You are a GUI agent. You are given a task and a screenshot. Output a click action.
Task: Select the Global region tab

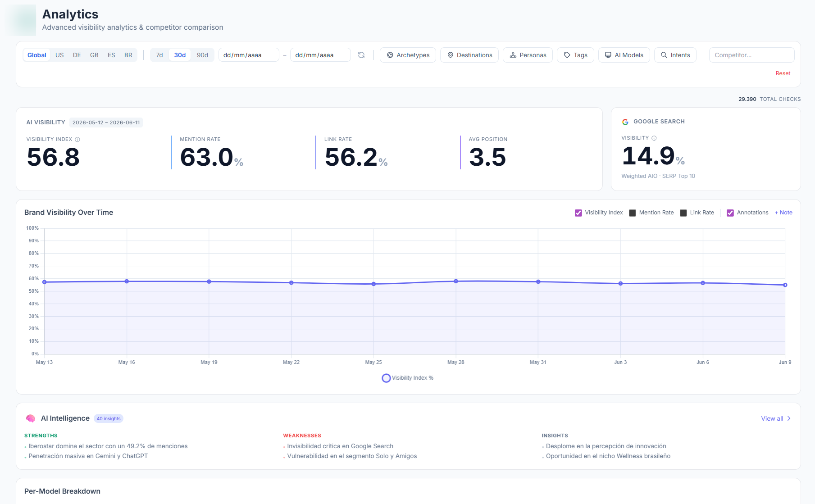point(37,55)
